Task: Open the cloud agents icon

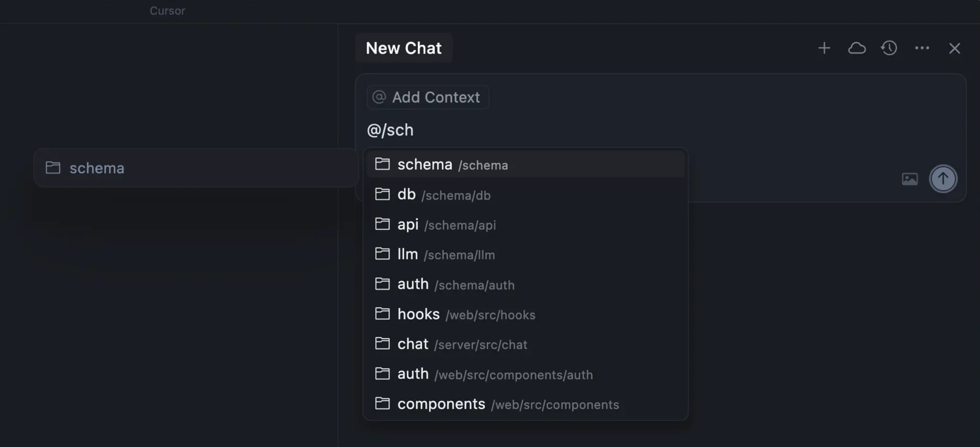Action: (x=857, y=48)
